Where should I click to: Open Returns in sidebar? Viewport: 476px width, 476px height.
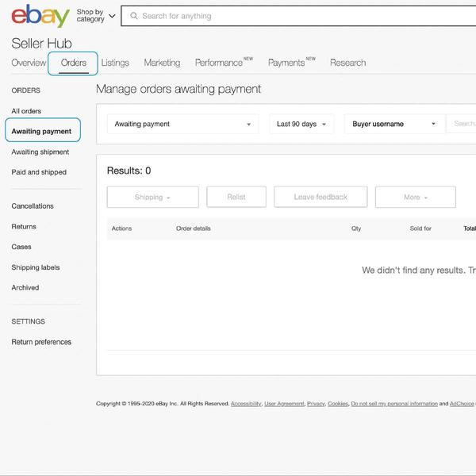[x=24, y=226]
